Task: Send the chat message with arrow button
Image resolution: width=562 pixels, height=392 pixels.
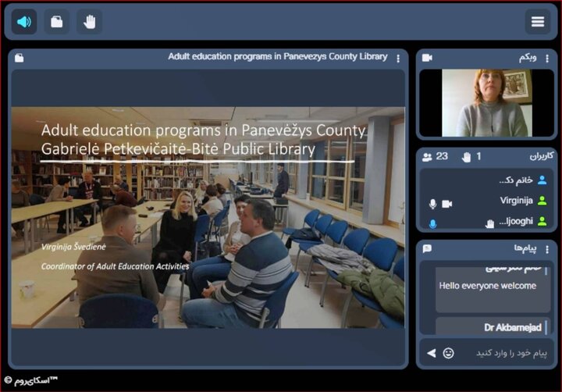Action: click(431, 353)
